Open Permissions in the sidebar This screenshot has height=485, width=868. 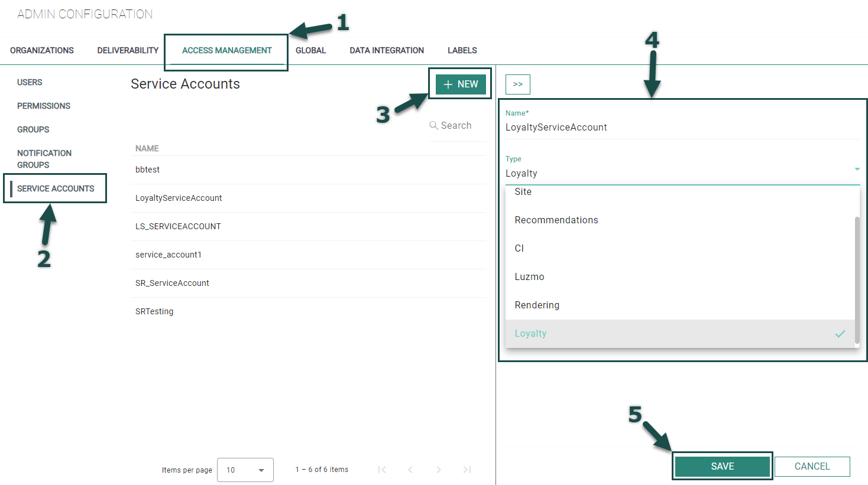tap(44, 106)
